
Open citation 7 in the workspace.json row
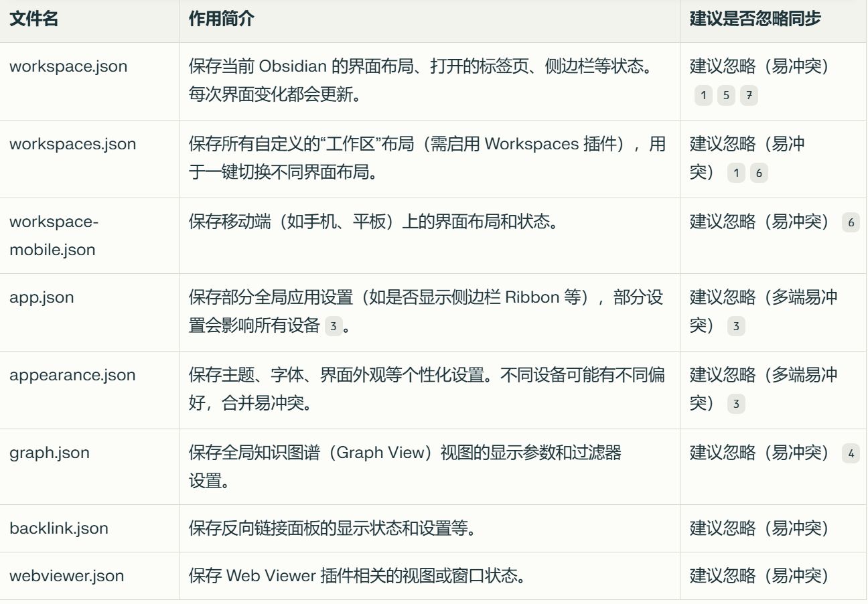pos(749,96)
